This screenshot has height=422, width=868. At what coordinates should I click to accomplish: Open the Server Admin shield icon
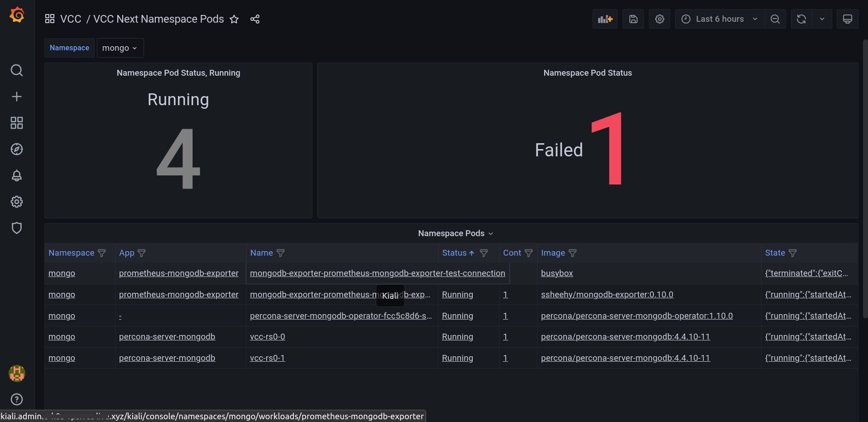coord(17,228)
